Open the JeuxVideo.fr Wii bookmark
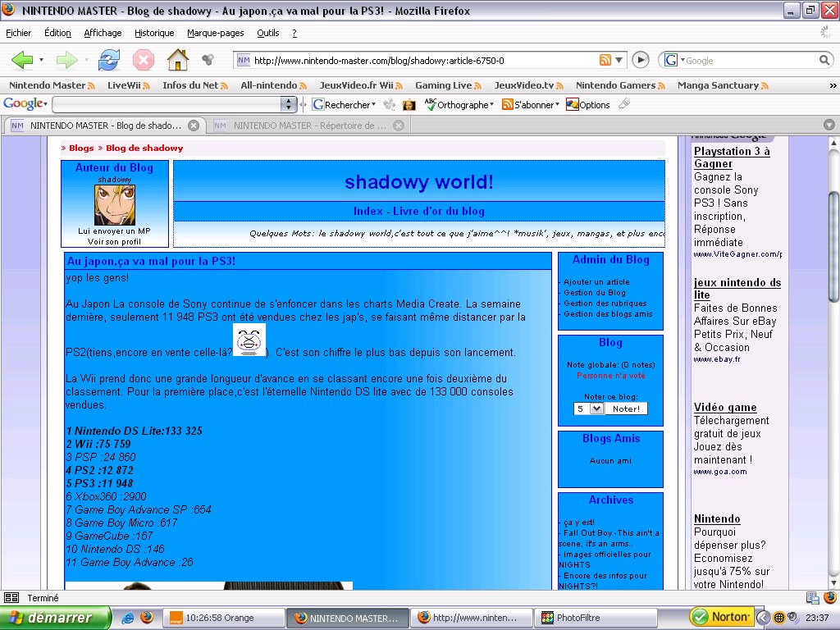 tap(361, 85)
